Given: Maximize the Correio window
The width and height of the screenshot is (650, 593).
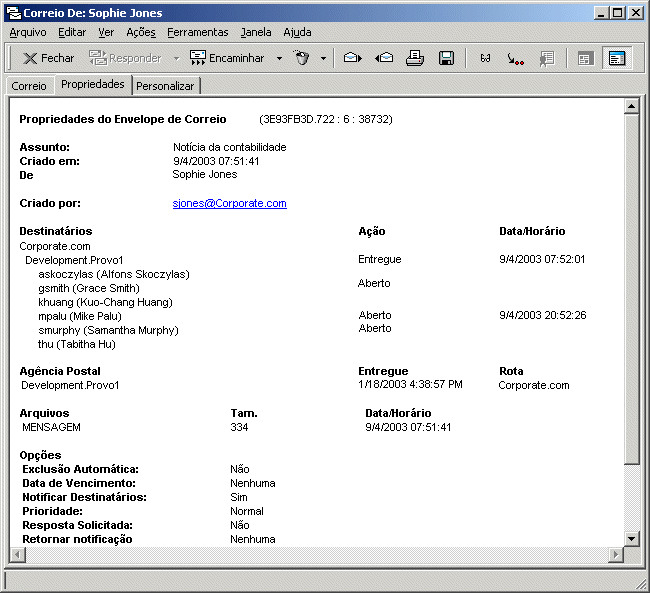Looking at the screenshot, I should [618, 13].
